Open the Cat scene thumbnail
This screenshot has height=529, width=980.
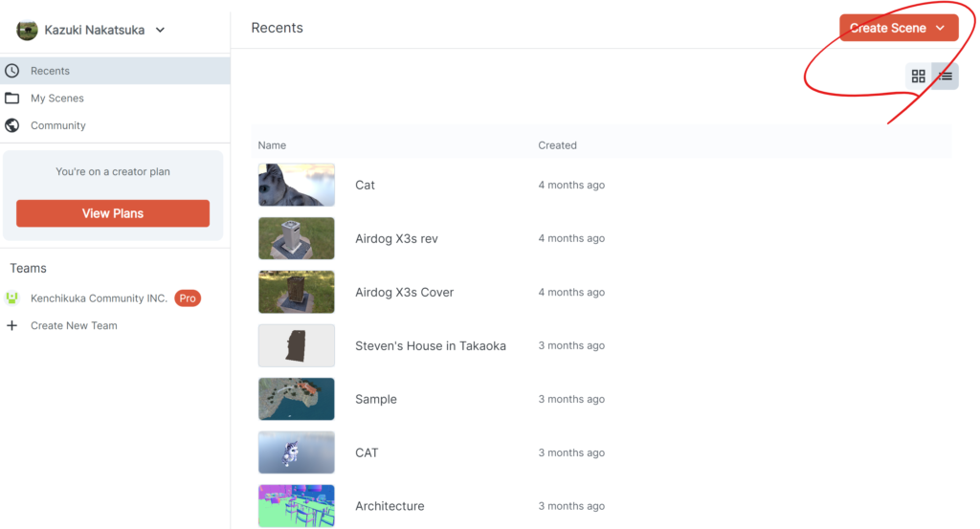point(297,185)
